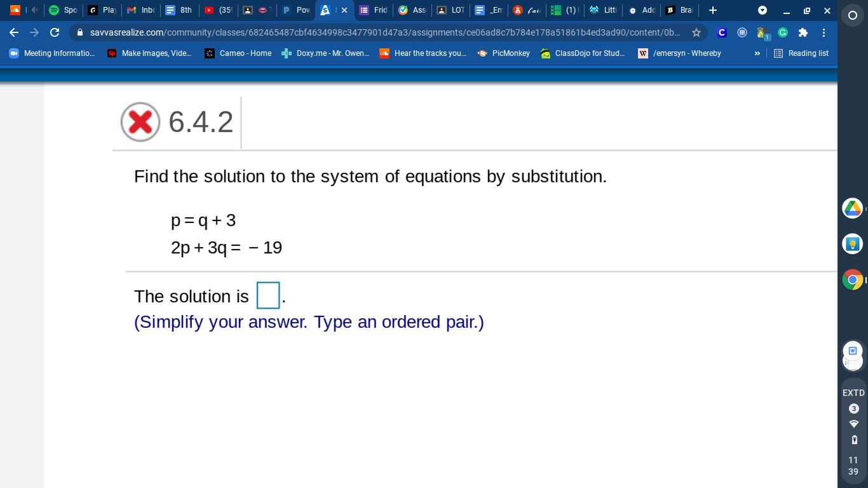This screenshot has width=868, height=488.
Task: Click the muted-audio speaker icon on second tab
Action: [x=34, y=10]
